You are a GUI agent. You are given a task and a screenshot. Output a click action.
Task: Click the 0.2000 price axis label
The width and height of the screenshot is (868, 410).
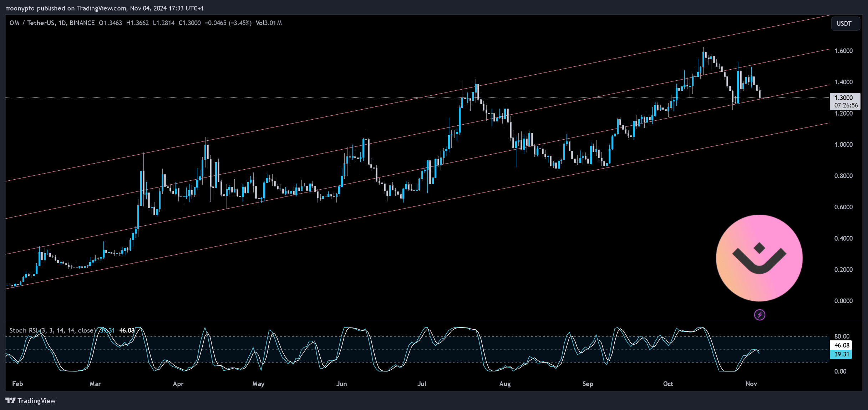click(x=844, y=270)
